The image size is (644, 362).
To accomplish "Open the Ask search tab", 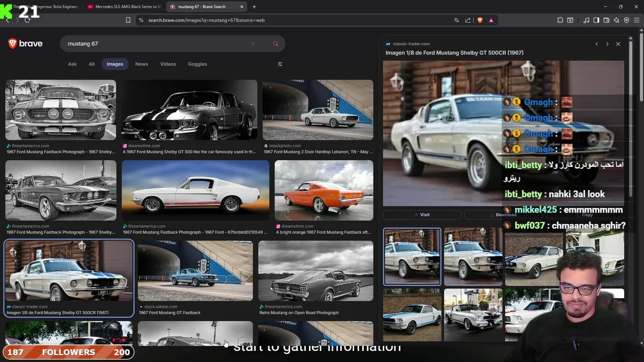I will (x=72, y=64).
